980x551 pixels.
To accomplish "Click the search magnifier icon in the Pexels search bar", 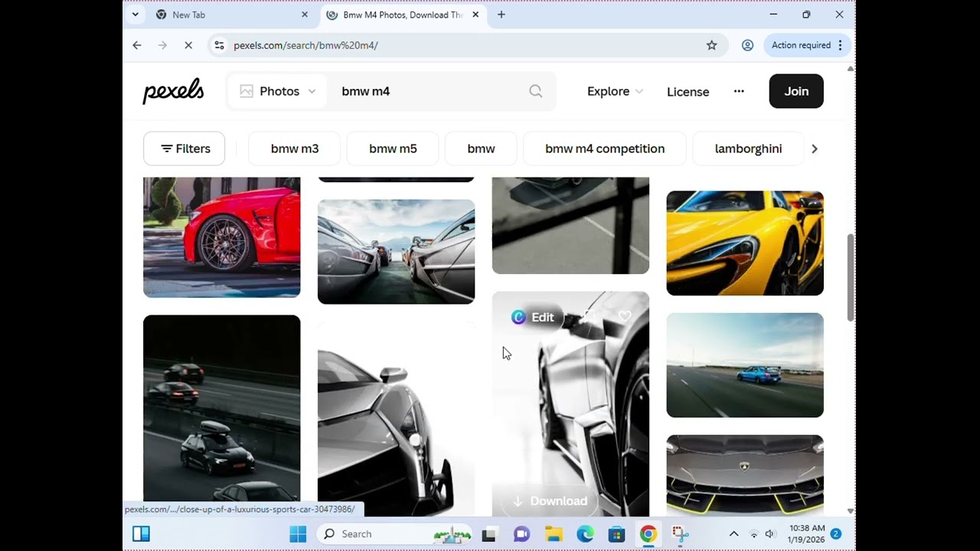I will coord(535,91).
